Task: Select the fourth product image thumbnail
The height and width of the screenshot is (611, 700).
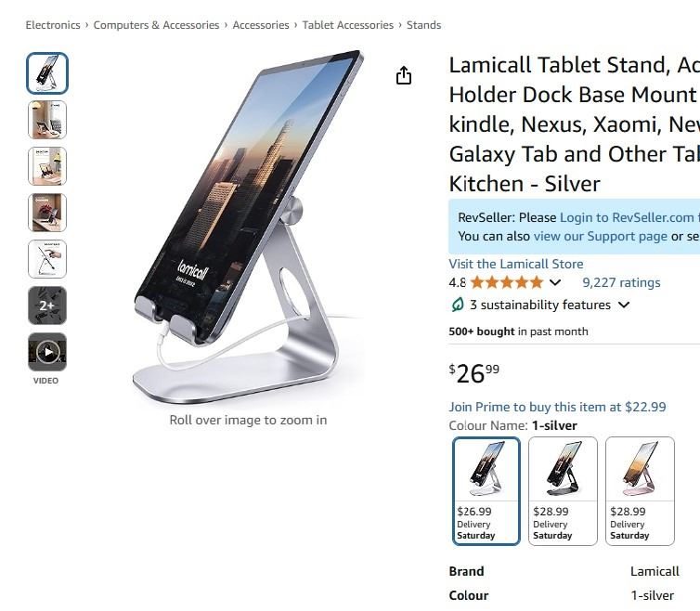Action: tap(47, 213)
